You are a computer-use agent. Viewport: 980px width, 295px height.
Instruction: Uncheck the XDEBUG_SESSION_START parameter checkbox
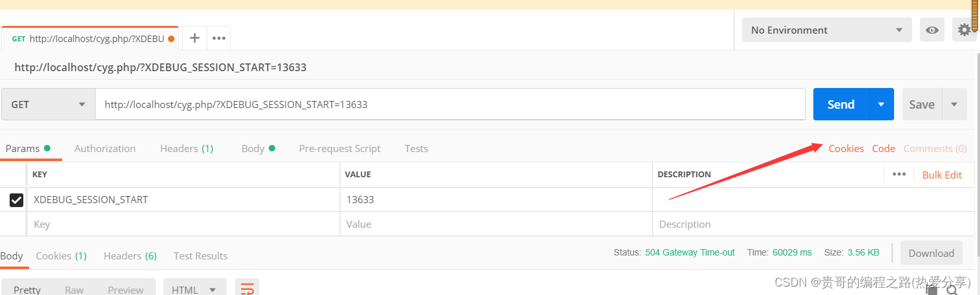(16, 200)
